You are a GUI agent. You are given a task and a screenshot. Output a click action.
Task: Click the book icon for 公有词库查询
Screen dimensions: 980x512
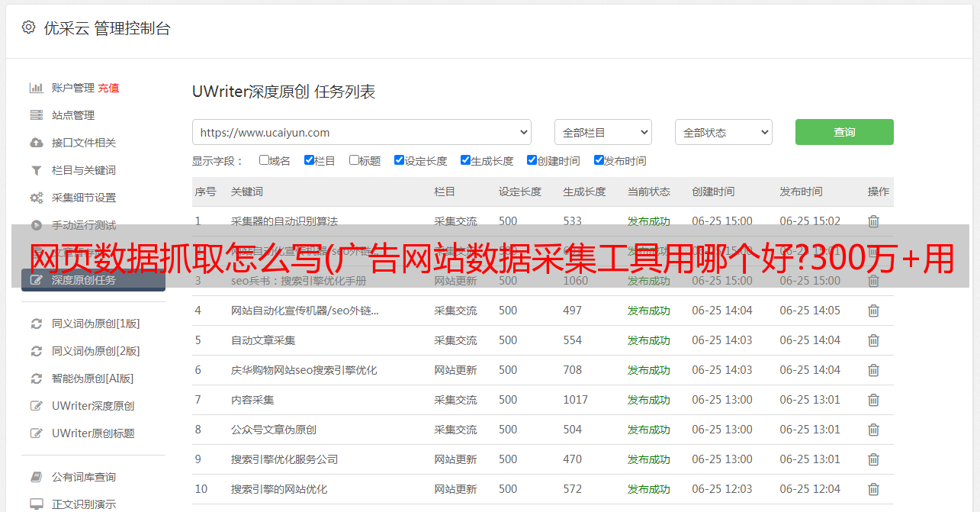[x=36, y=477]
